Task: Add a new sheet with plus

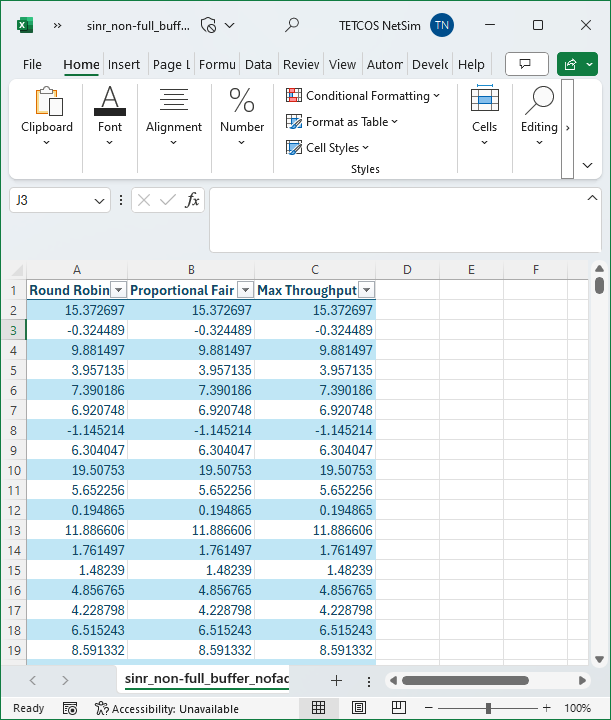Action: (x=336, y=681)
